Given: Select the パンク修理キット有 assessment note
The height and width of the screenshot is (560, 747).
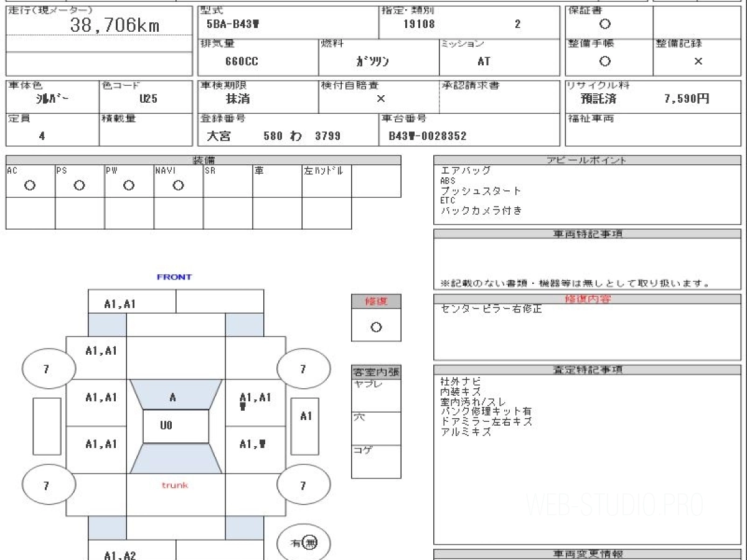Looking at the screenshot, I should (x=486, y=412).
